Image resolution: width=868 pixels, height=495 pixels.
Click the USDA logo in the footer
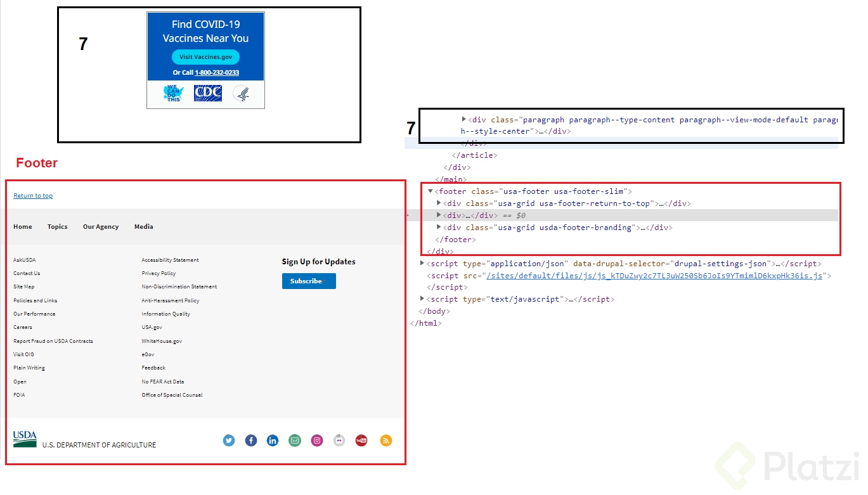click(25, 439)
